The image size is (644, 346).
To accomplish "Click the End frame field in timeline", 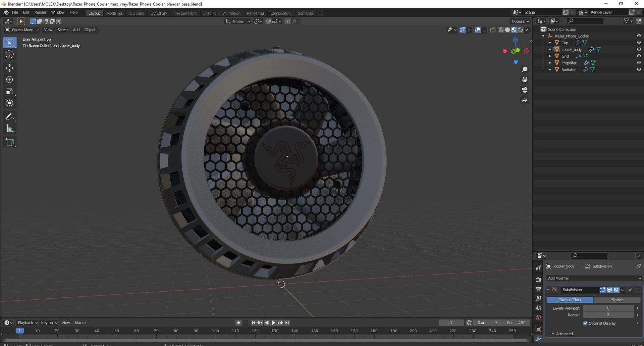I will click(x=516, y=323).
